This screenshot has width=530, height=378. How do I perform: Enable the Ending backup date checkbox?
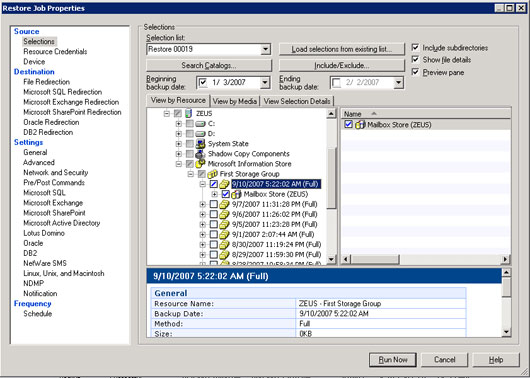point(336,82)
